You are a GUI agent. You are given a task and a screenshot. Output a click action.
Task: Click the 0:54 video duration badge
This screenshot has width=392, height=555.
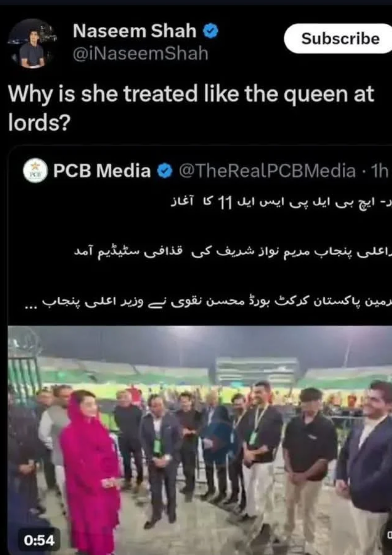(39, 540)
